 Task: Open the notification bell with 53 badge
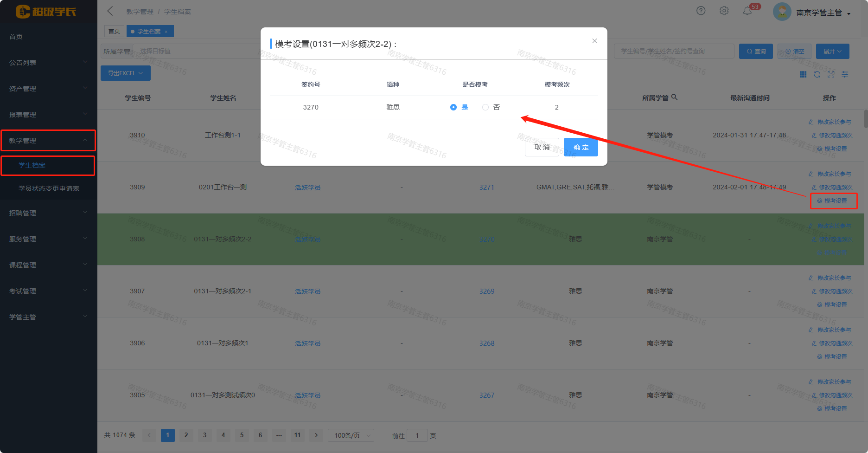(x=747, y=11)
